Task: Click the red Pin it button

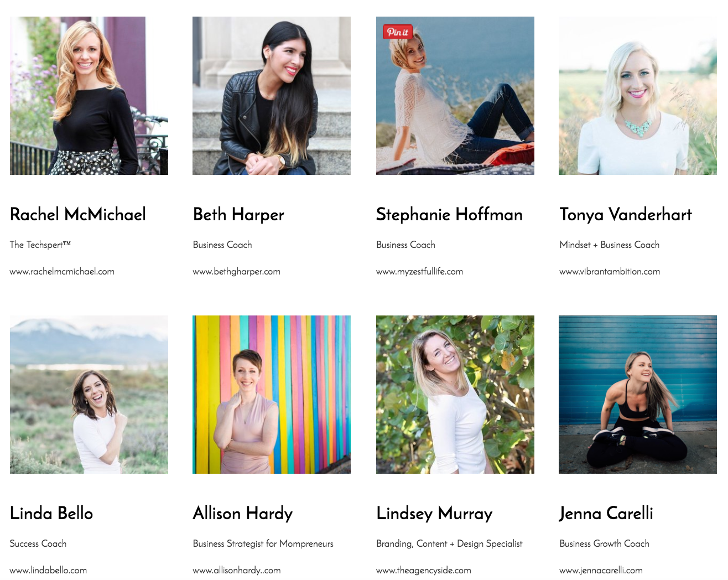Action: point(397,32)
